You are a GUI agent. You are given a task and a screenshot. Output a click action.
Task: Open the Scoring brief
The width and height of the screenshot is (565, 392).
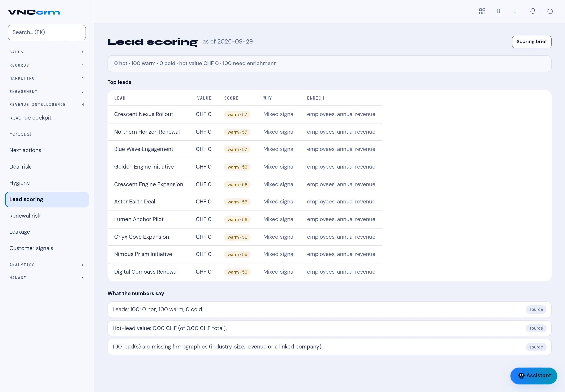click(532, 42)
